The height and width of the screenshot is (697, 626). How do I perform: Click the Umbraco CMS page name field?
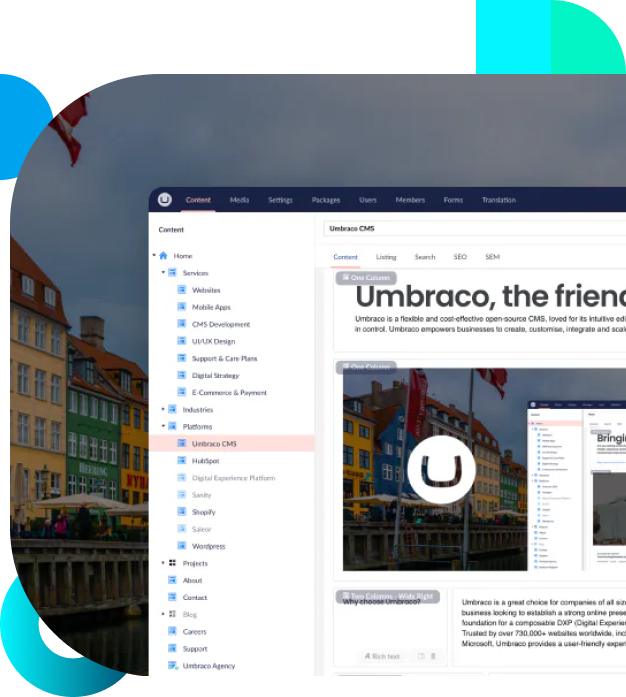[470, 229]
